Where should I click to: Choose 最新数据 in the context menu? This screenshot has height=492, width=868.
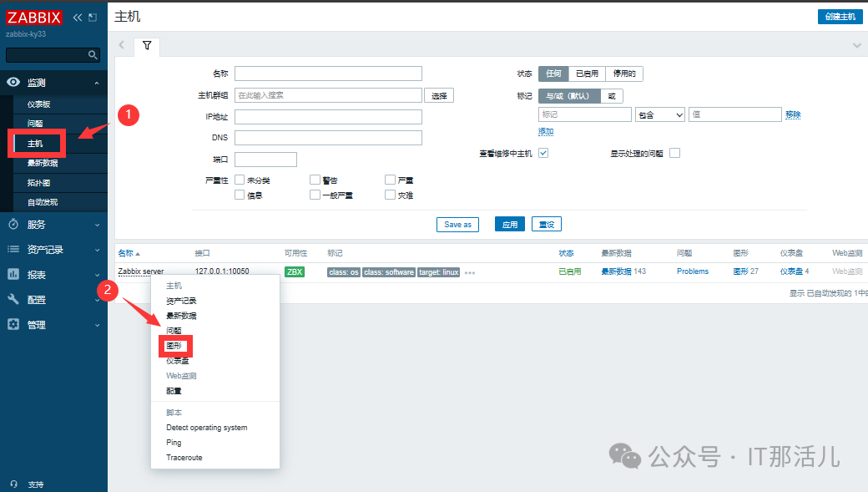pyautogui.click(x=182, y=316)
